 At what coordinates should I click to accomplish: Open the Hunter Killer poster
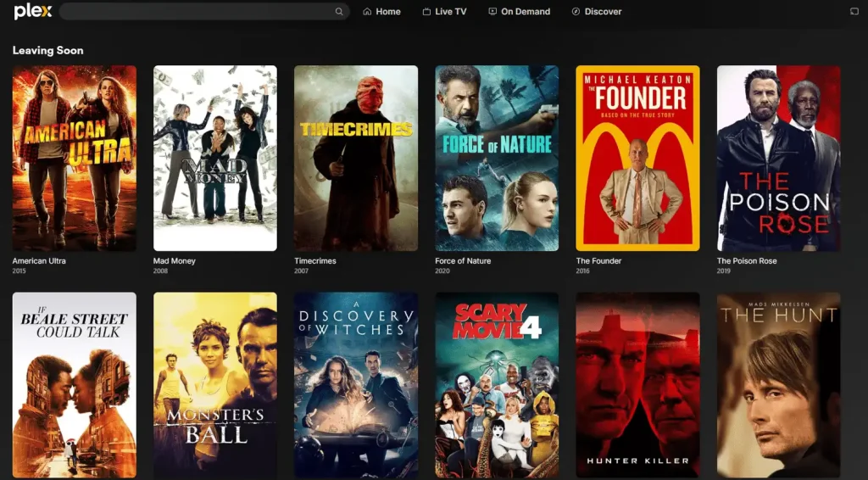click(x=637, y=385)
